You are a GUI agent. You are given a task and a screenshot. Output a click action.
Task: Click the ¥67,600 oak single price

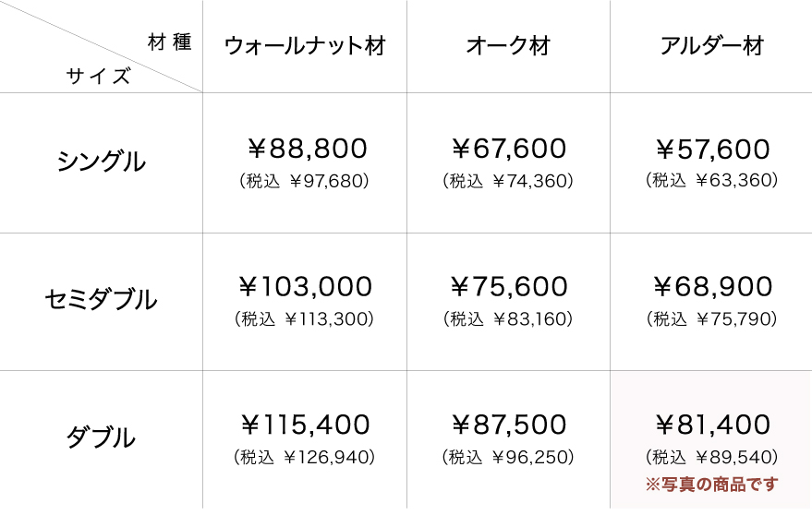click(x=509, y=149)
